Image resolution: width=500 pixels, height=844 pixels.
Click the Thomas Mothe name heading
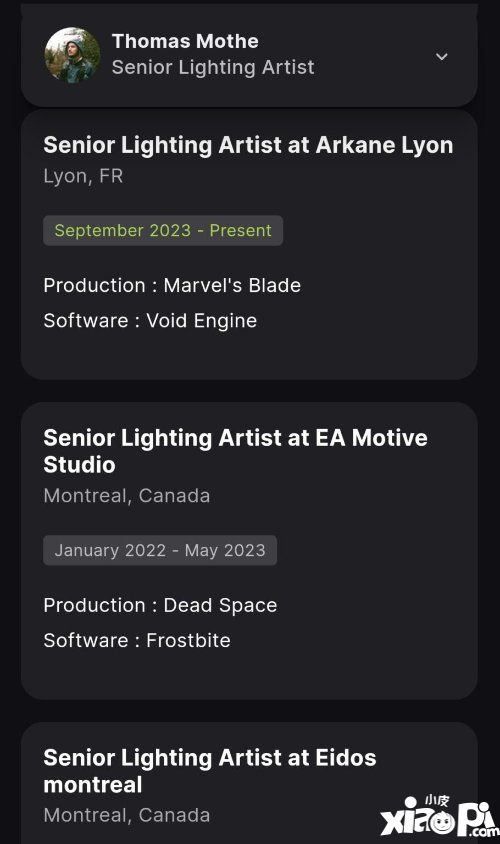point(185,41)
